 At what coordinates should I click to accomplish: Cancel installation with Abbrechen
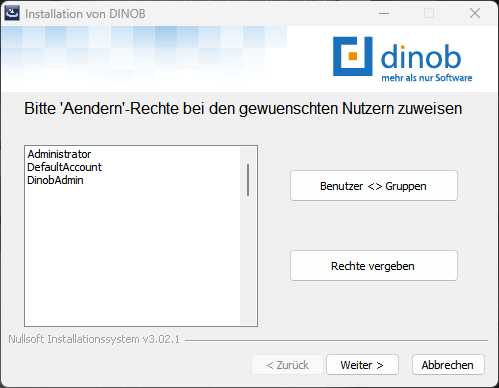448,365
